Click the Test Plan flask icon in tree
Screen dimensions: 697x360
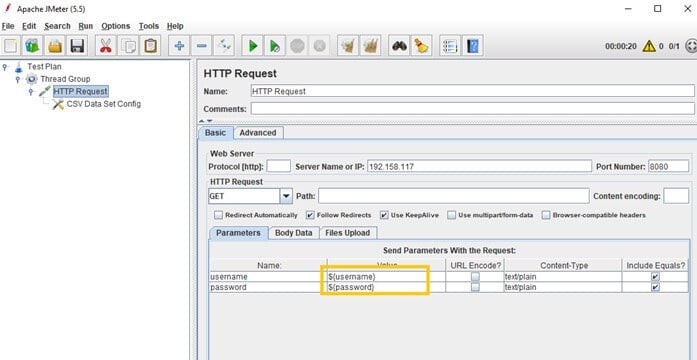click(18, 67)
